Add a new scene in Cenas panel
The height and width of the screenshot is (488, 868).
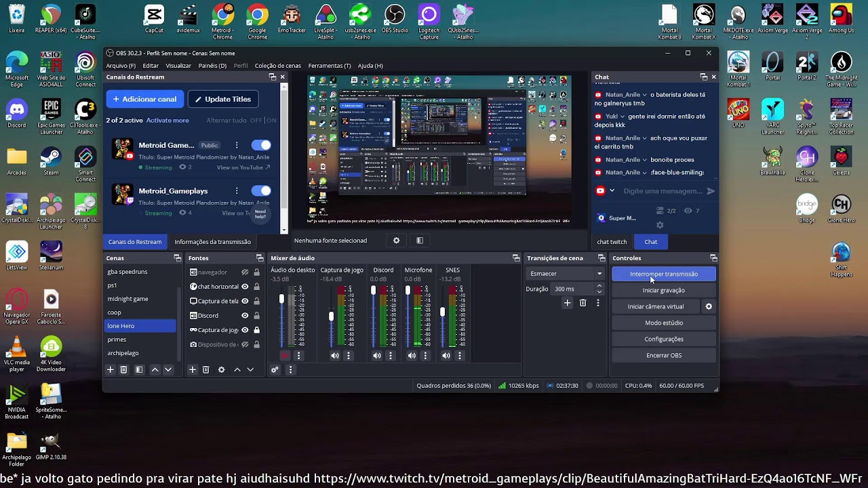coord(111,369)
